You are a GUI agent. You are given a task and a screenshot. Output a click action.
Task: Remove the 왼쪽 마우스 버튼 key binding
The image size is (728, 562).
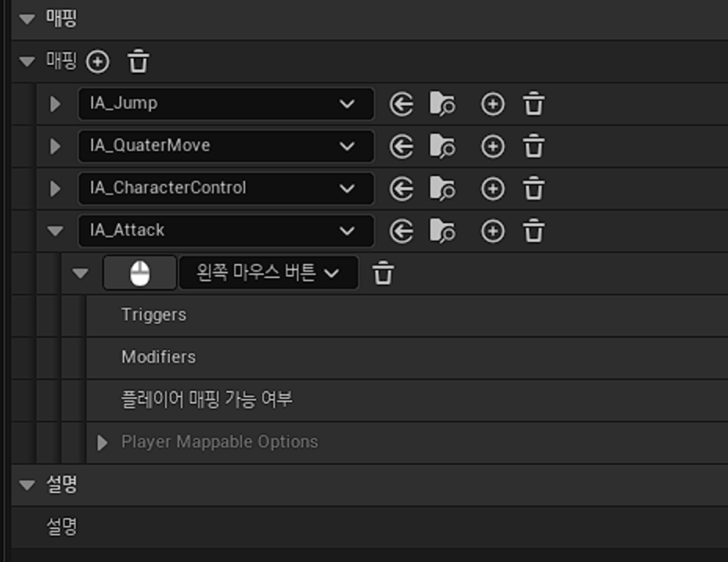(x=383, y=273)
